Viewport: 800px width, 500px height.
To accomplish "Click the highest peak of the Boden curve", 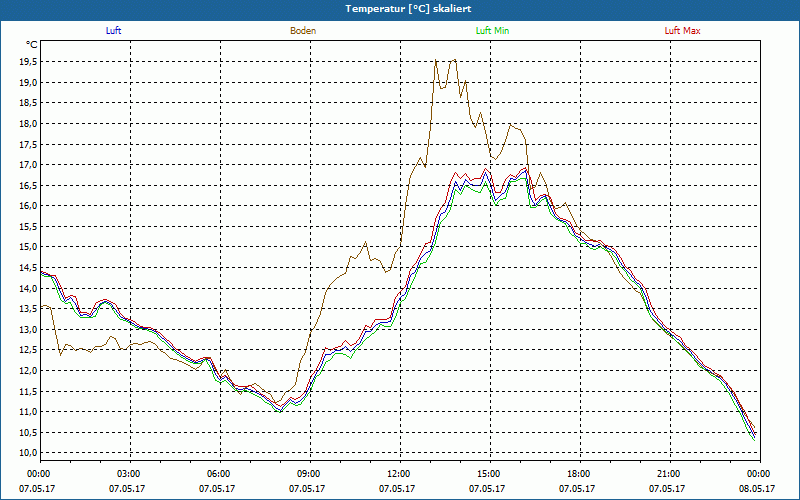I will (x=436, y=61).
